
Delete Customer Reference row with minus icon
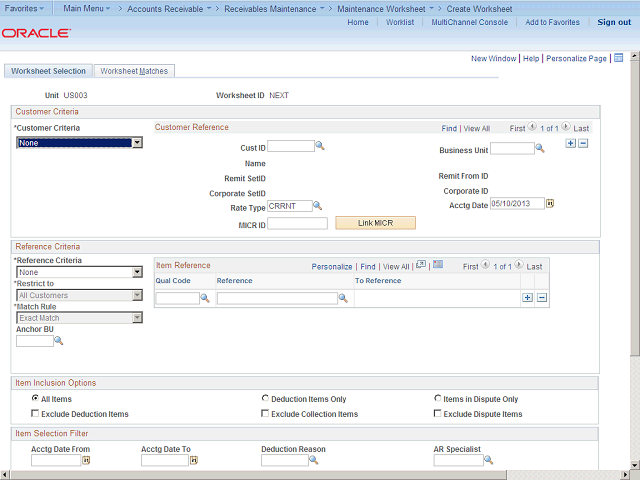coord(583,143)
